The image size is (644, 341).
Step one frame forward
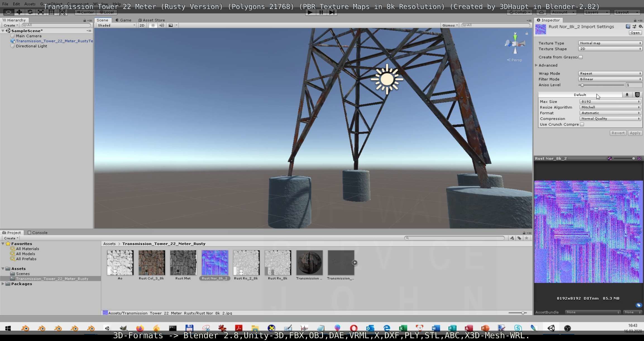332,12
